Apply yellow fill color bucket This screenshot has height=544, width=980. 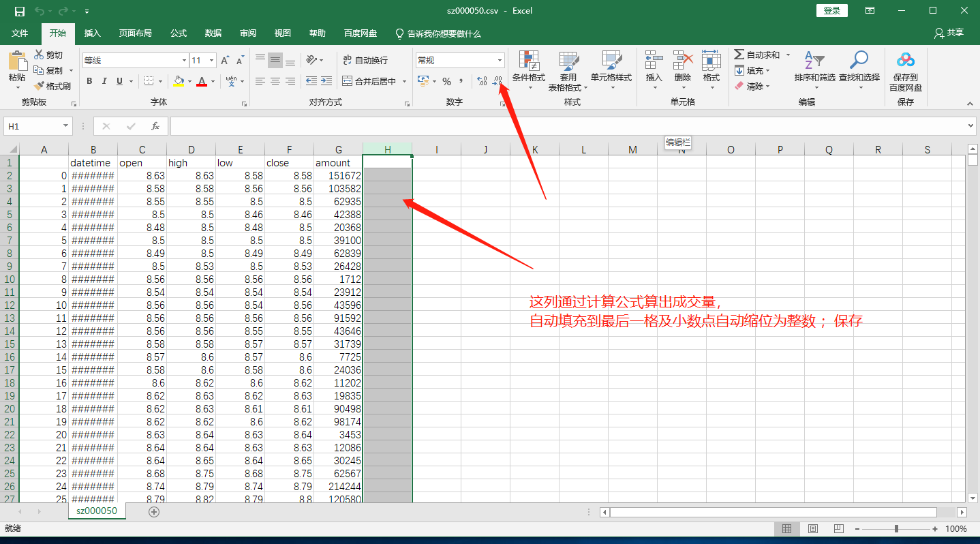click(179, 81)
